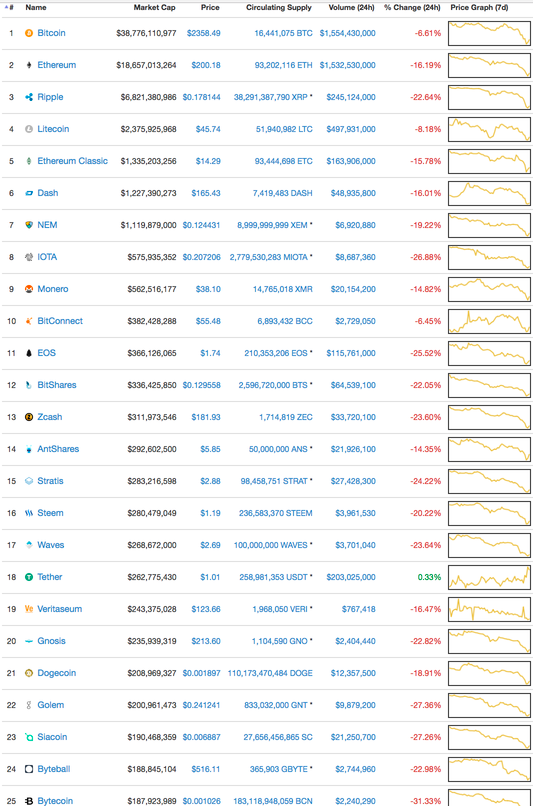Open the Bytecoin name link

pos(55,801)
